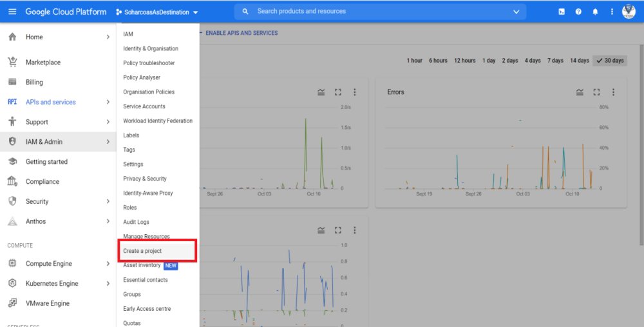Select the 30 days time range
Image resolution: width=644 pixels, height=327 pixels.
point(610,61)
